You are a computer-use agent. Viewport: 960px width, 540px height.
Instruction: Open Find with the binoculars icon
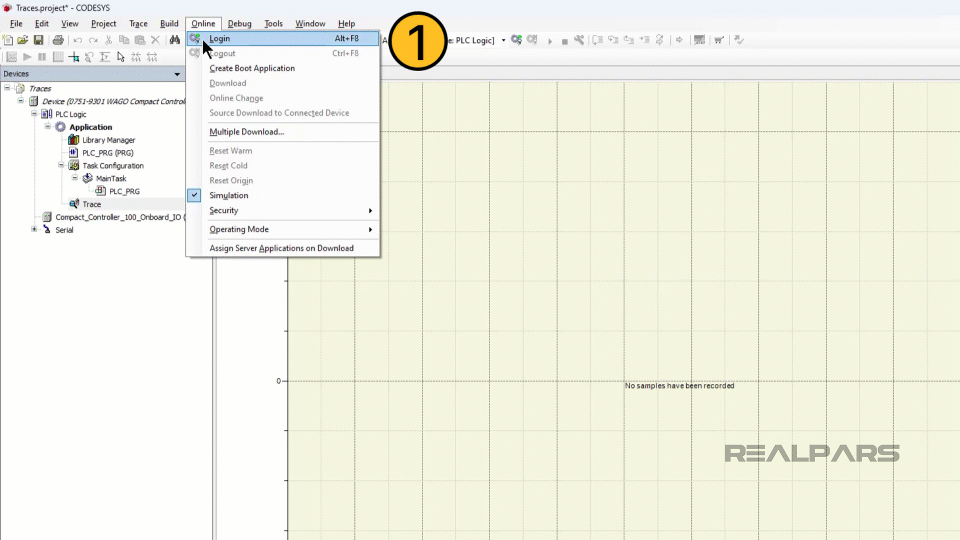point(174,40)
